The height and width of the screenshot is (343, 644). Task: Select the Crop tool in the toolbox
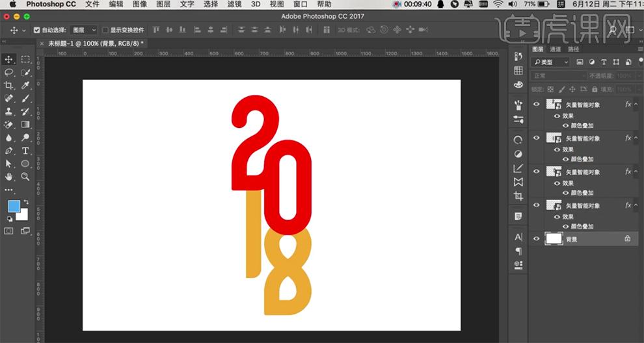tap(8, 85)
